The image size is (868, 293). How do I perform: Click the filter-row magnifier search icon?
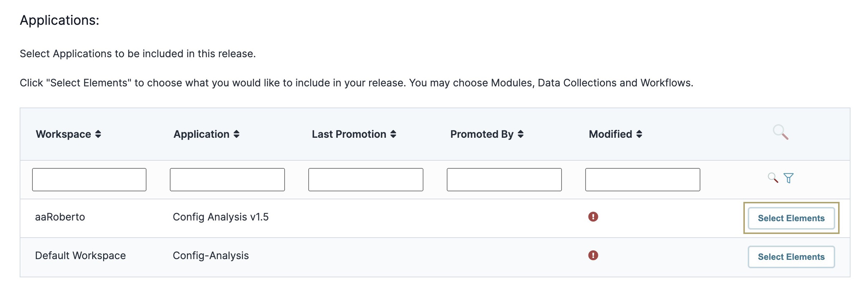point(773,178)
